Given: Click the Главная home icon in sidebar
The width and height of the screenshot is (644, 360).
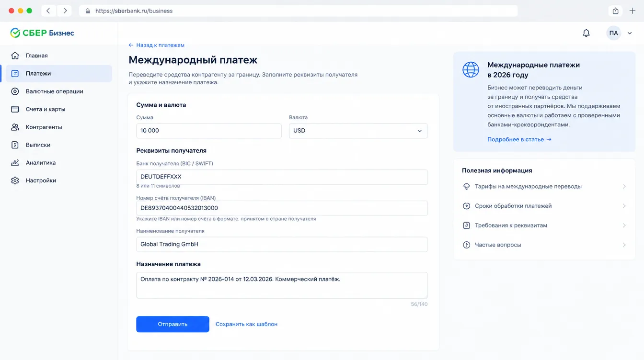Looking at the screenshot, I should [x=15, y=56].
